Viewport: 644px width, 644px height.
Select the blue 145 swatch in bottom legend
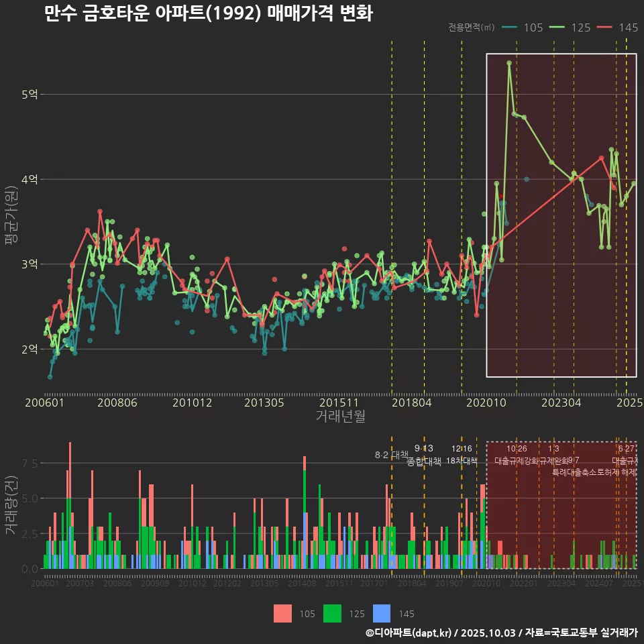[x=382, y=613]
